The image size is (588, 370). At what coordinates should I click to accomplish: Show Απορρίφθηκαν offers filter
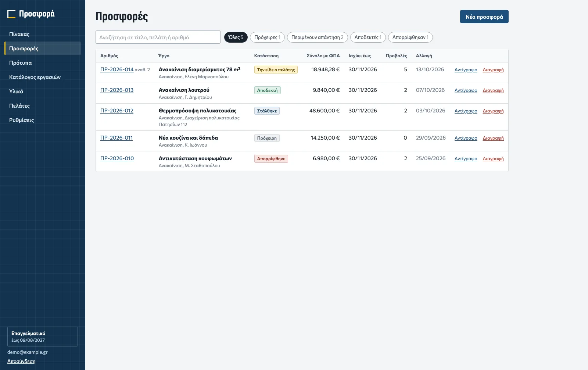410,37
